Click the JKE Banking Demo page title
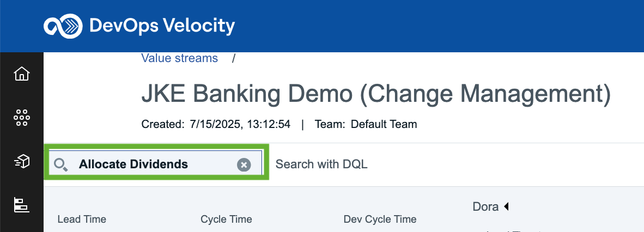The image size is (644, 232). (x=376, y=94)
